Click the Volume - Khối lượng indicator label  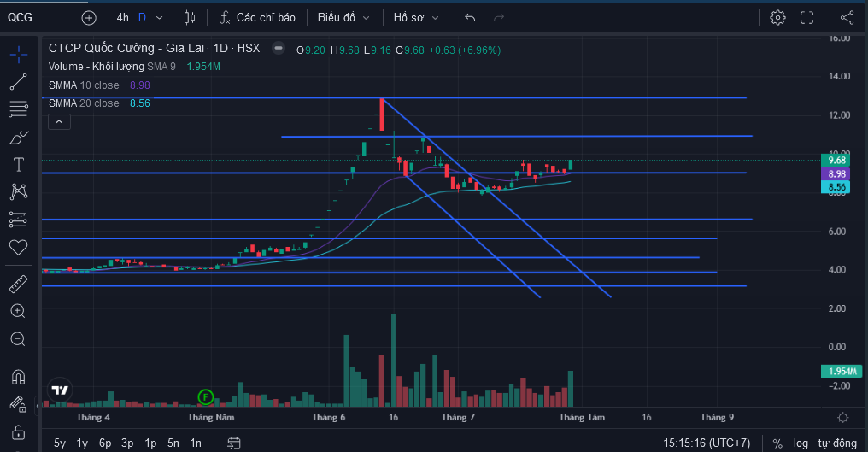pos(96,67)
